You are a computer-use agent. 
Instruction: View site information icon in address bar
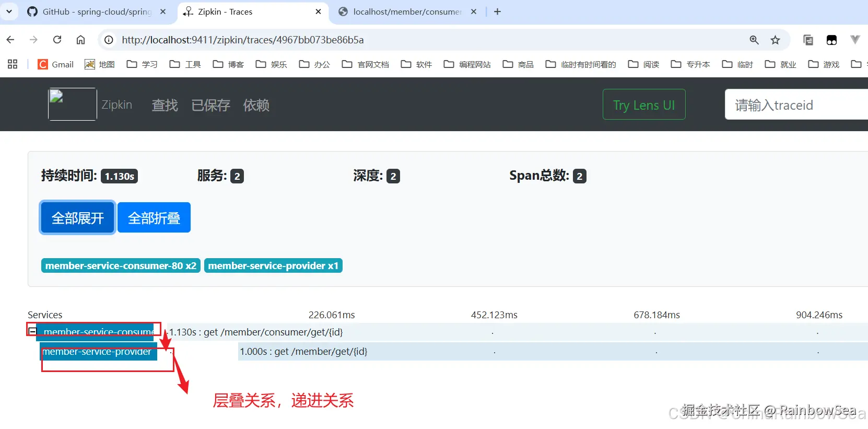click(109, 40)
